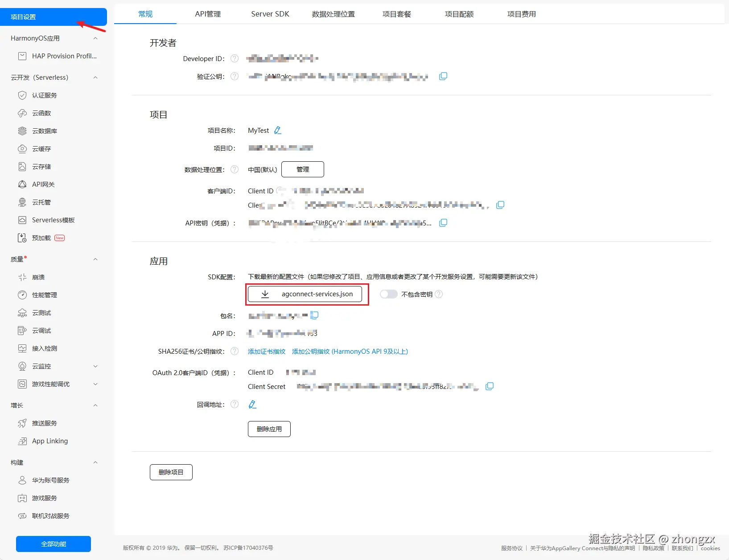This screenshot has height=560, width=729.
Task: Toggle the 不包含密钥 switch
Action: [x=388, y=294]
